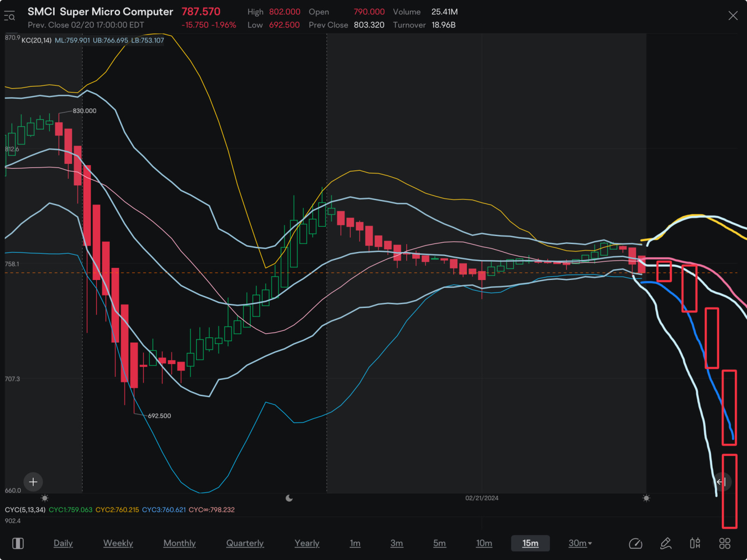747x560 pixels.
Task: Click the UB:766.695 upper band value
Action: [x=111, y=41]
